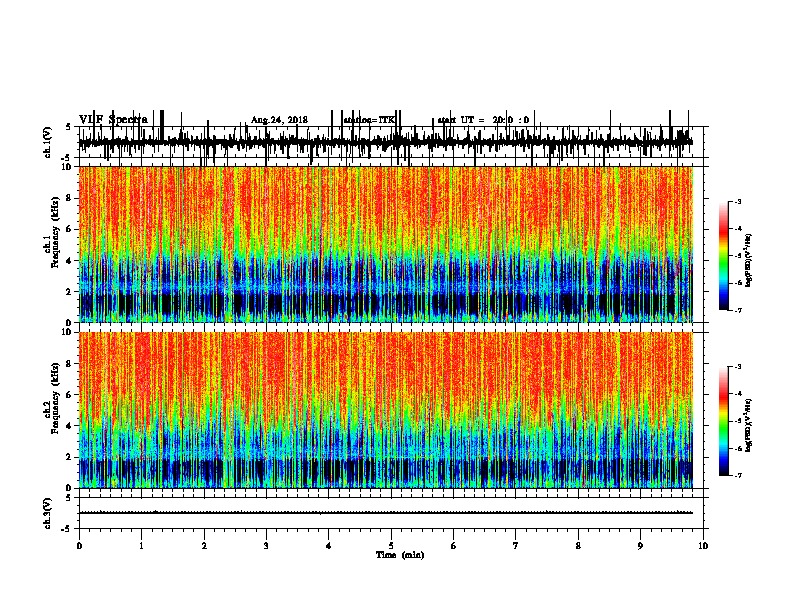Click the "8" tick on ch.1 frequency axis
This screenshot has width=792, height=612.
pos(69,198)
